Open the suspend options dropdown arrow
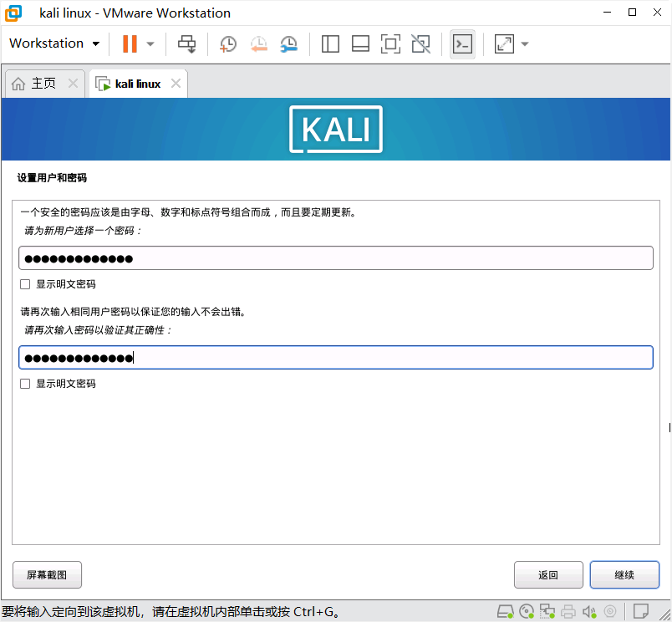 (150, 43)
